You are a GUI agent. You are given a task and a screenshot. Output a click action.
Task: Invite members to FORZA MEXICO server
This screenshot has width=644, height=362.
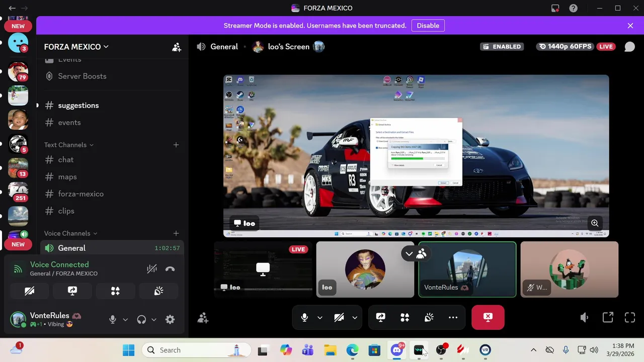click(x=177, y=47)
